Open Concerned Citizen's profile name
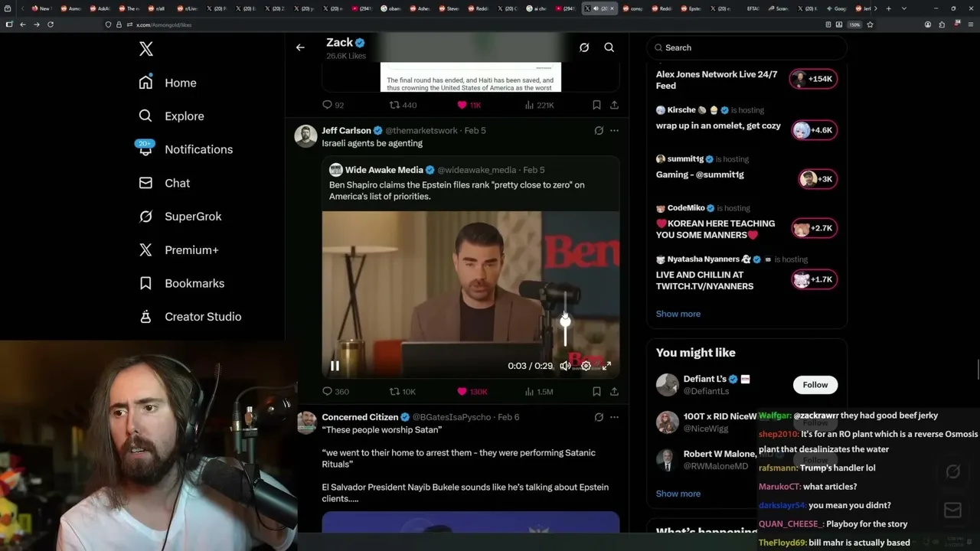Viewport: 980px width, 551px height. click(360, 417)
